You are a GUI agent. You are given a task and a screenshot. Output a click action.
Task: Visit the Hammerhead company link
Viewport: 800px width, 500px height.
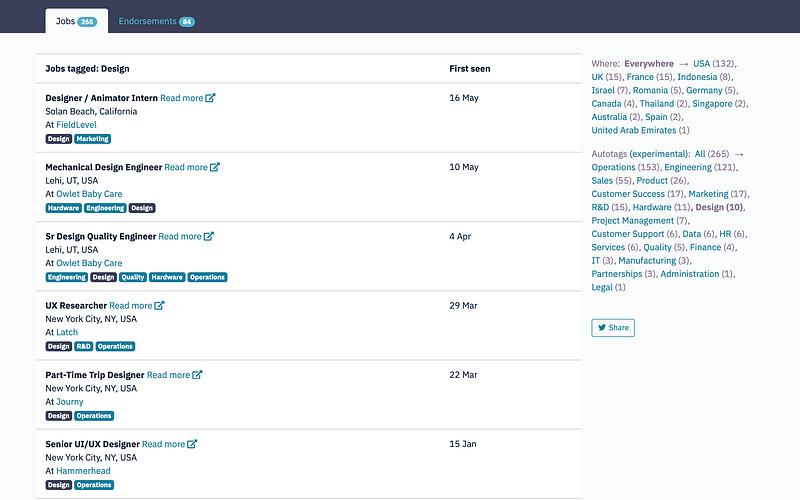click(83, 471)
